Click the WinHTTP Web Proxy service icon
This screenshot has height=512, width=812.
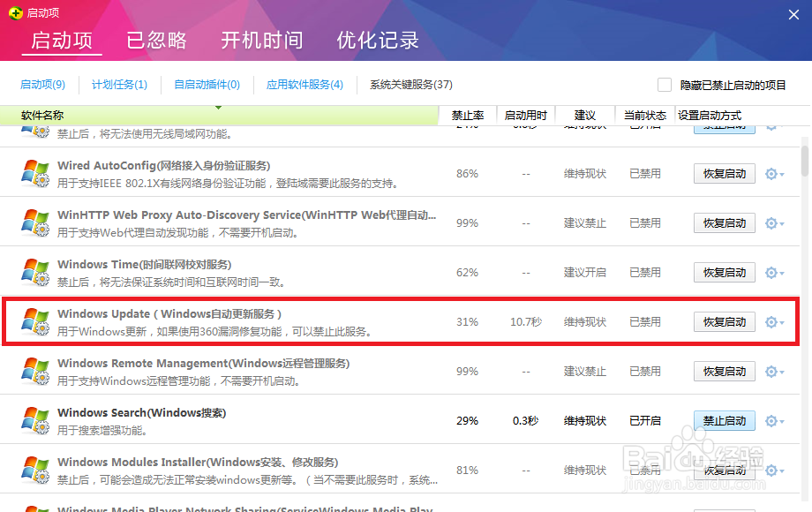tap(35, 223)
